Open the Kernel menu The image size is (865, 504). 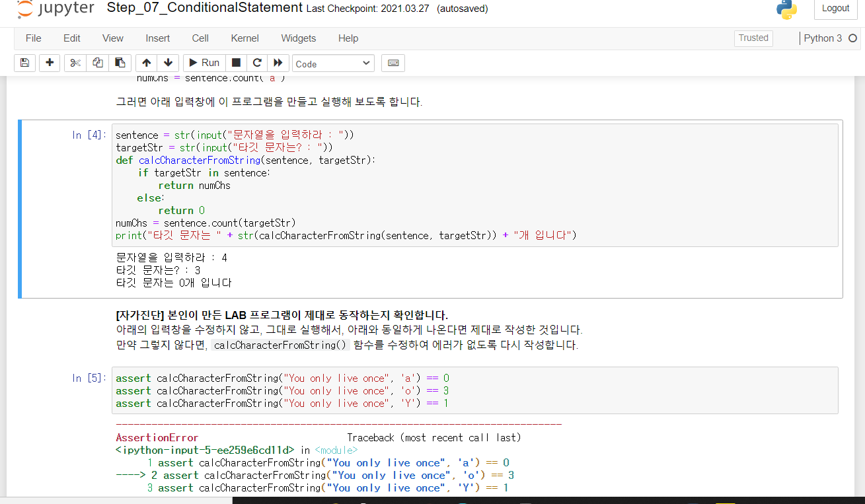(x=244, y=38)
